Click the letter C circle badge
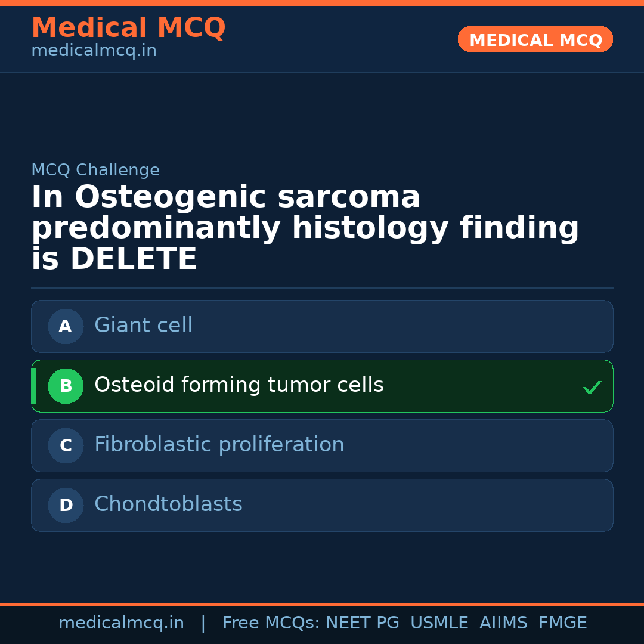The width and height of the screenshot is (644, 644). click(66, 445)
